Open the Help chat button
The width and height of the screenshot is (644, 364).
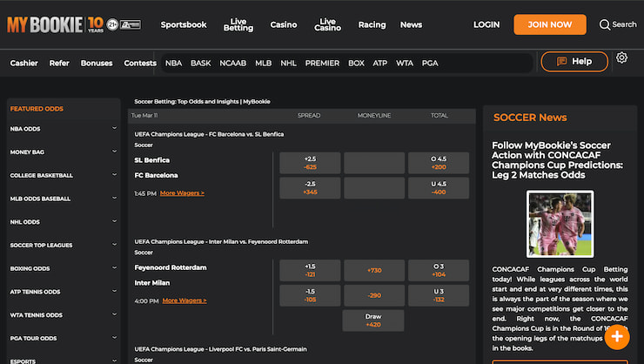pos(574,62)
